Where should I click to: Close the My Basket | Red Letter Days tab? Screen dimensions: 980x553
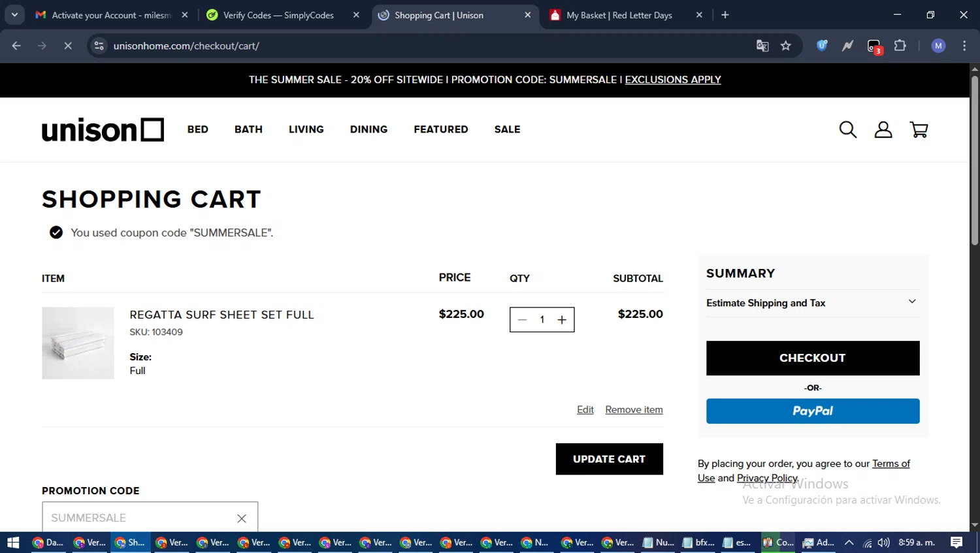[x=699, y=15]
